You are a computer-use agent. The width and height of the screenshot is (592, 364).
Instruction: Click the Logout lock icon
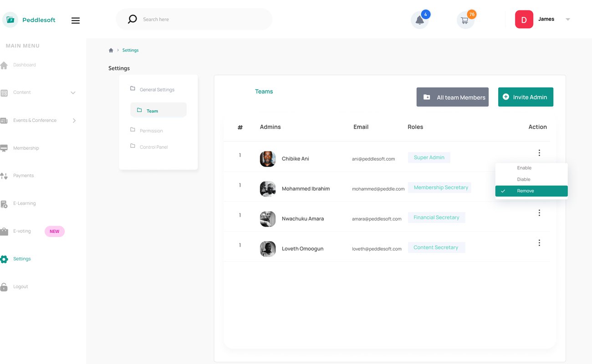[x=4, y=287]
